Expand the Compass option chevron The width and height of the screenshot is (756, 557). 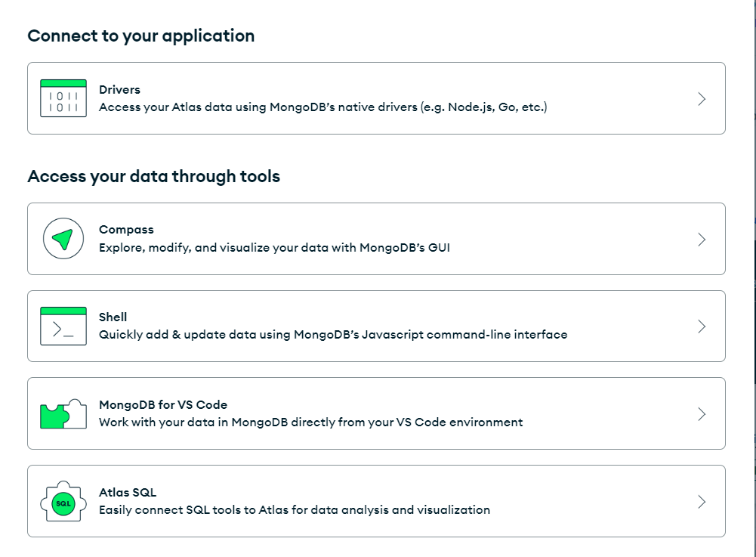(702, 239)
